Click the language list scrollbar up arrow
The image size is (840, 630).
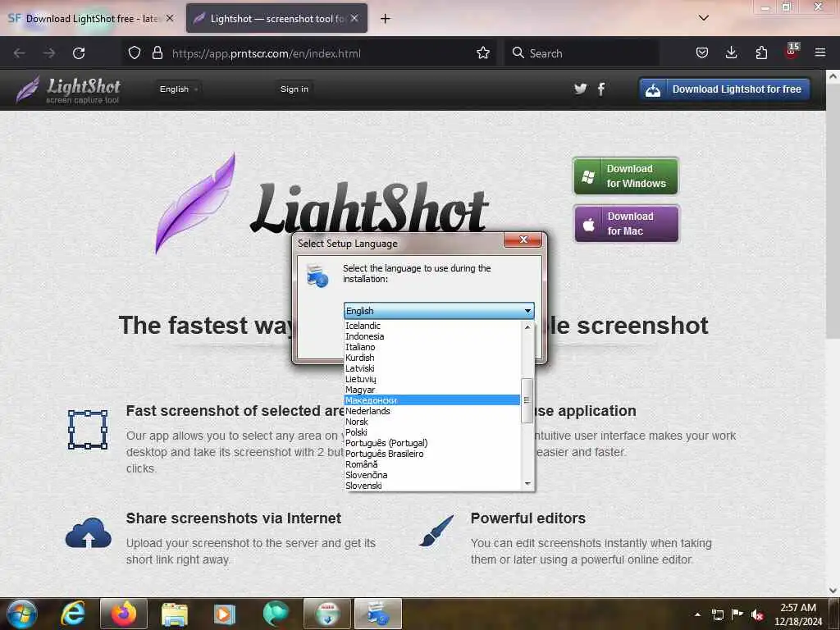(527, 326)
